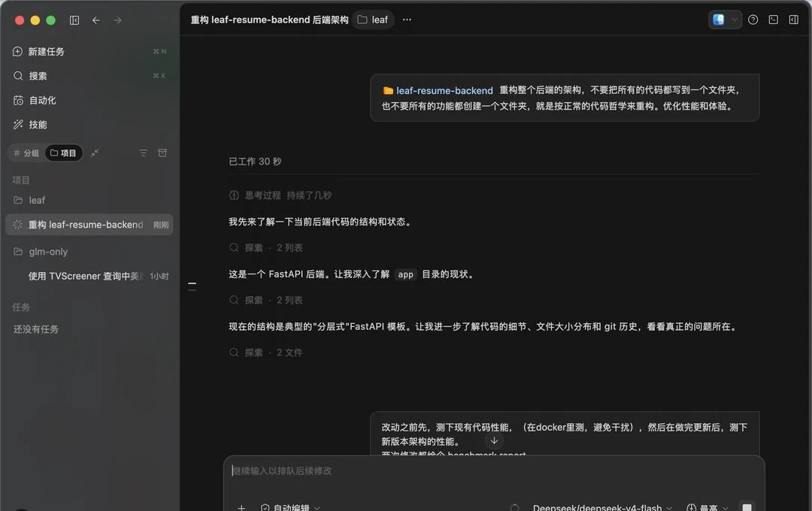Focus the 继续输入以排队后续修改 input field
Image resolution: width=812 pixels, height=511 pixels.
tap(494, 470)
